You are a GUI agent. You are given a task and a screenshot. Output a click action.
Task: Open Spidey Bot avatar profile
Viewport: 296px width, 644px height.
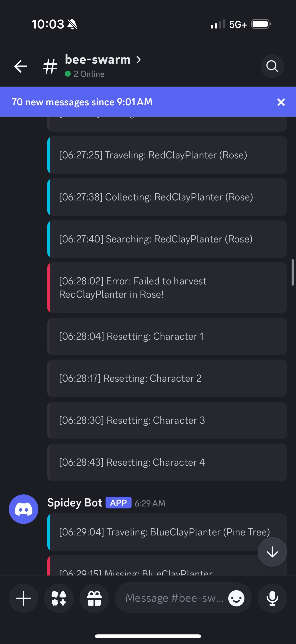pos(24,509)
